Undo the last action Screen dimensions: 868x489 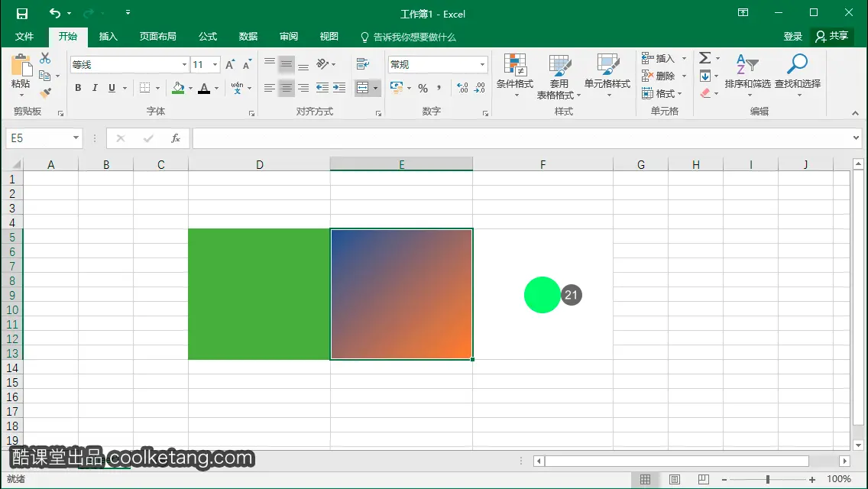coord(54,13)
